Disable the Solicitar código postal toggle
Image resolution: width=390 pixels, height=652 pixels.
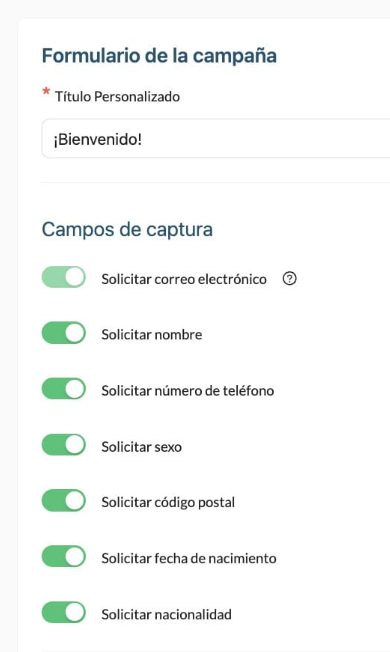[64, 501]
